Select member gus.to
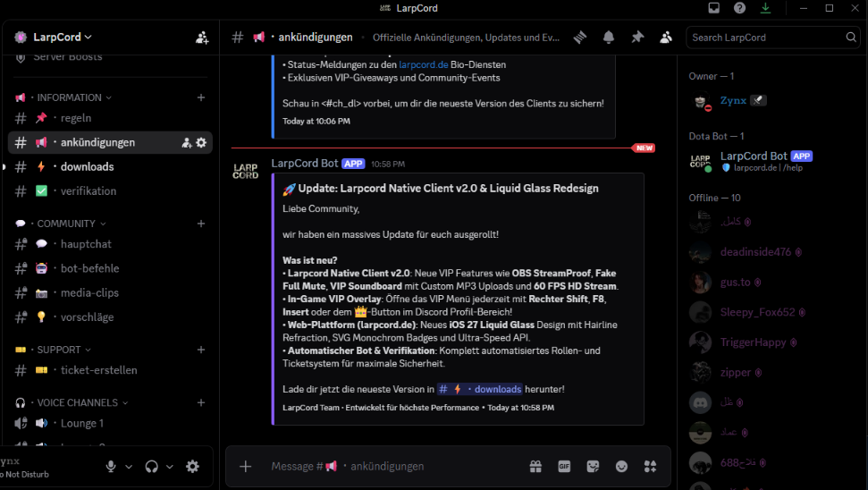Viewport: 868px width, 490px height. 772,283
